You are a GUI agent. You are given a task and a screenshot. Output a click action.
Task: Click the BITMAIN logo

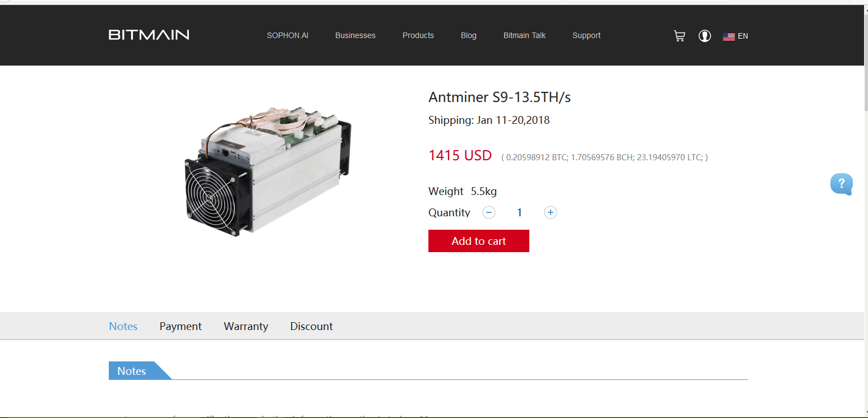pos(149,35)
